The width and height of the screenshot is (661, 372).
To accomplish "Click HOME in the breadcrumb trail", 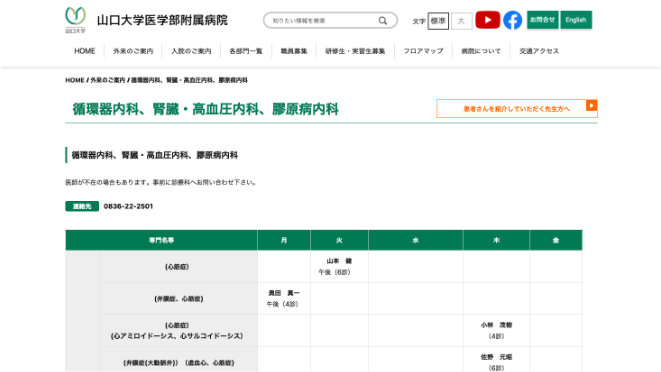I will (x=75, y=80).
